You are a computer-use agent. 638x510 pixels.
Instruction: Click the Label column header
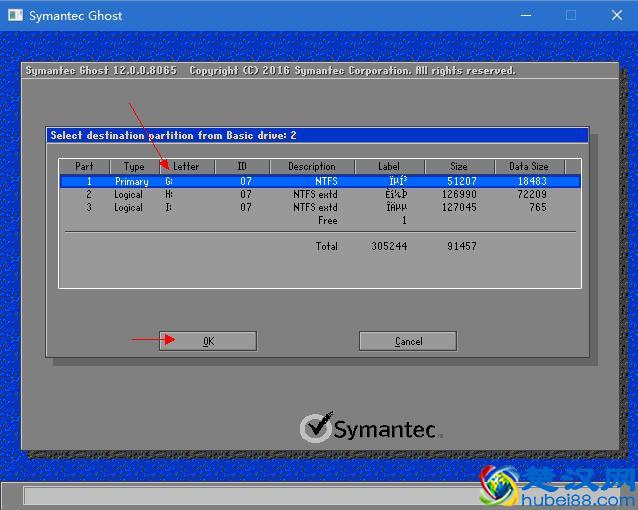pyautogui.click(x=389, y=167)
